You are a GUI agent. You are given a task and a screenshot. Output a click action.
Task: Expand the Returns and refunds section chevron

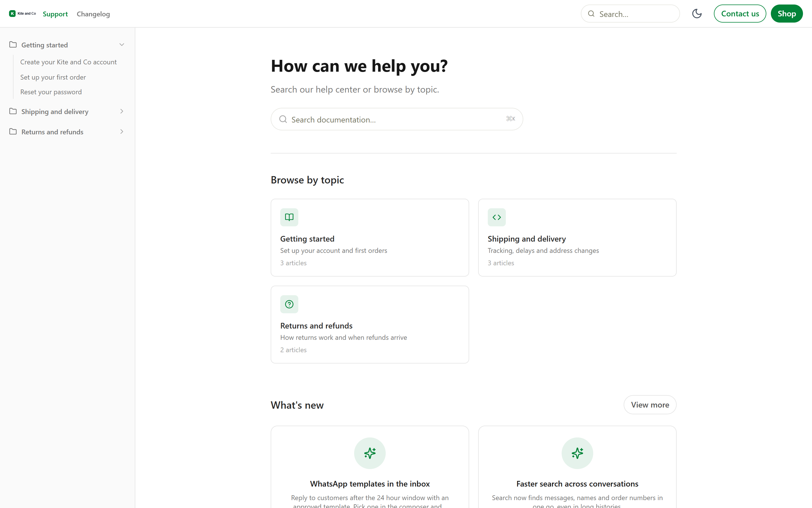(x=122, y=132)
